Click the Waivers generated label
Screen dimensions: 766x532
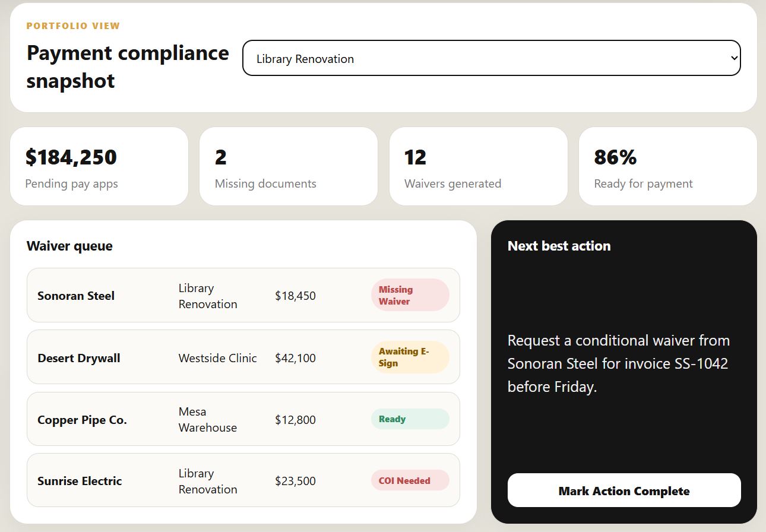point(452,183)
